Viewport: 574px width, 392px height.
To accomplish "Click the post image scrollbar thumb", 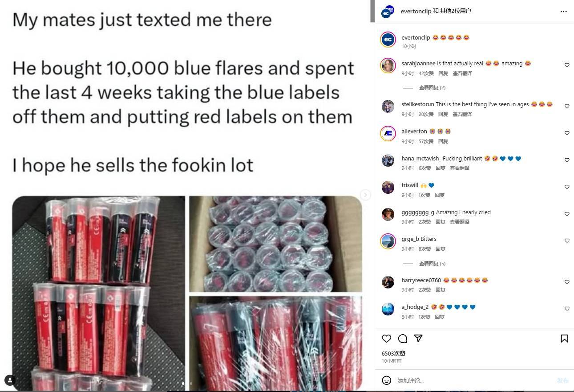I will (372, 11).
